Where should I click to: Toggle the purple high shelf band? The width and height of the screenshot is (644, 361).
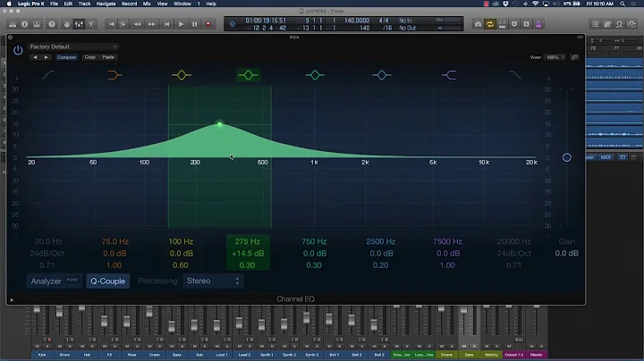click(x=448, y=75)
